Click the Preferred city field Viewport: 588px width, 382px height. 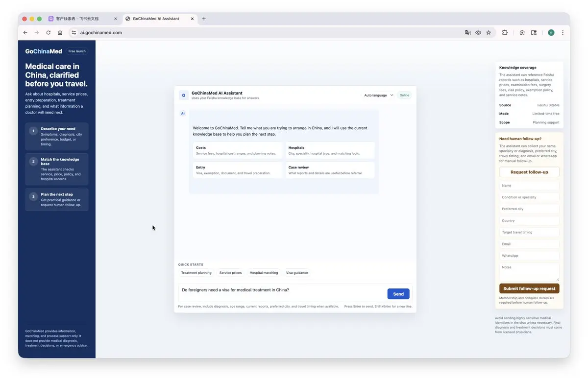pos(529,209)
